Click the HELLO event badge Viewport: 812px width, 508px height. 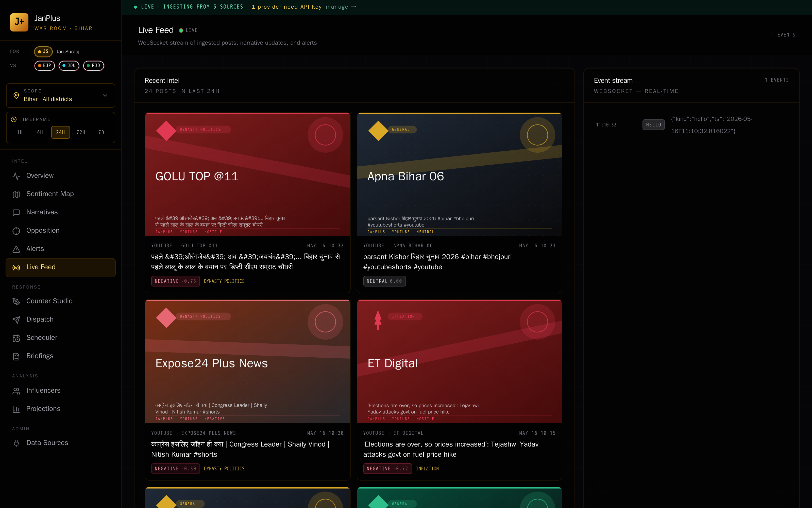tap(653, 125)
